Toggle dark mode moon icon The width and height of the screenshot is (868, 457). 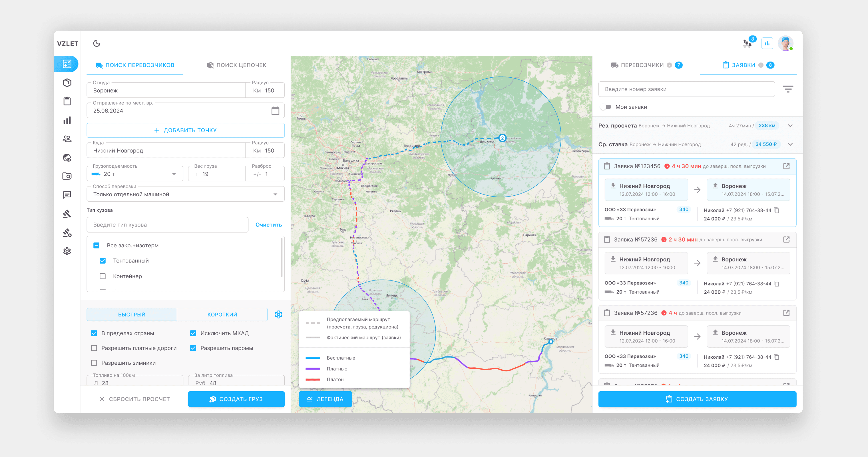[x=97, y=43]
